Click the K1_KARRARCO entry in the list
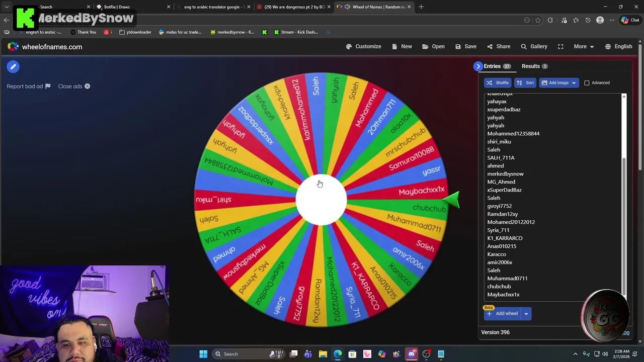 [505, 238]
